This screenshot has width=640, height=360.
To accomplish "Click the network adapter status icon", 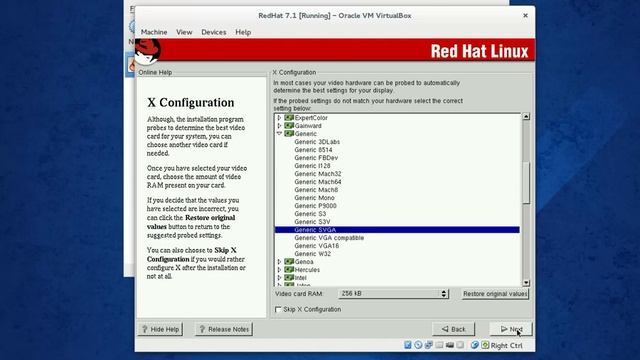I will 429,345.
